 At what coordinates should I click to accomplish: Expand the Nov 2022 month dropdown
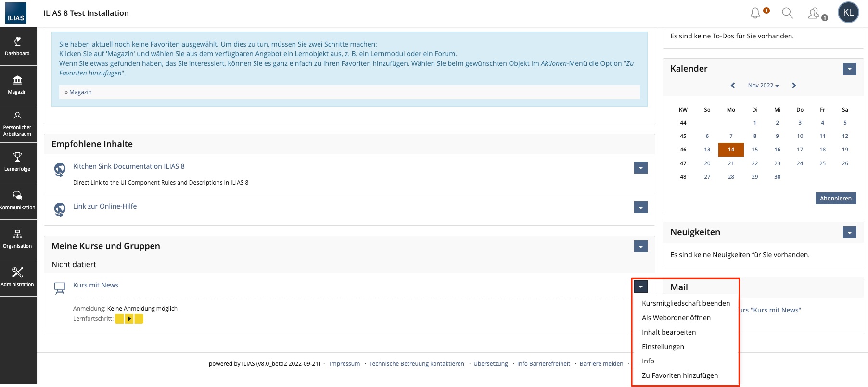tap(763, 86)
